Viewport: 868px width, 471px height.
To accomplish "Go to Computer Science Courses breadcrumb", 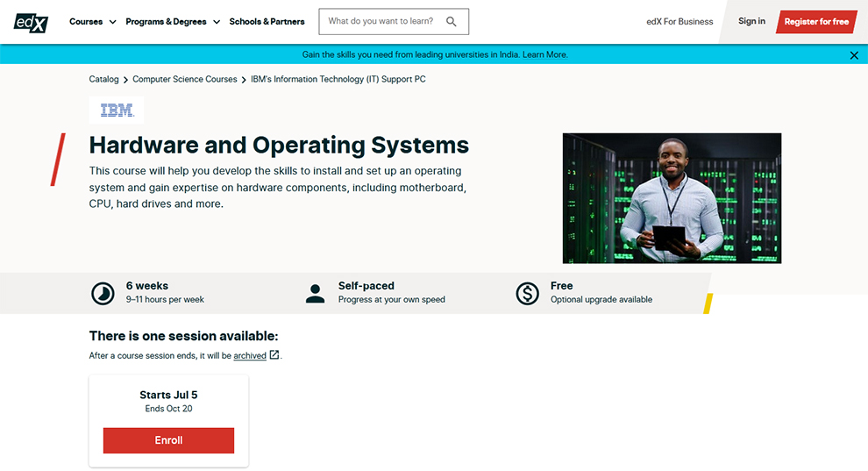I will tap(184, 79).
